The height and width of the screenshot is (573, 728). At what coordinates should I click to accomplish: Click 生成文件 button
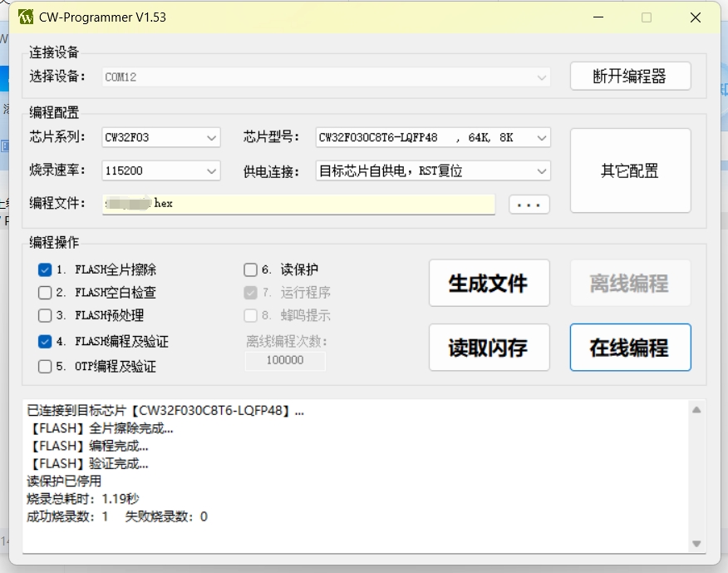pyautogui.click(x=489, y=283)
